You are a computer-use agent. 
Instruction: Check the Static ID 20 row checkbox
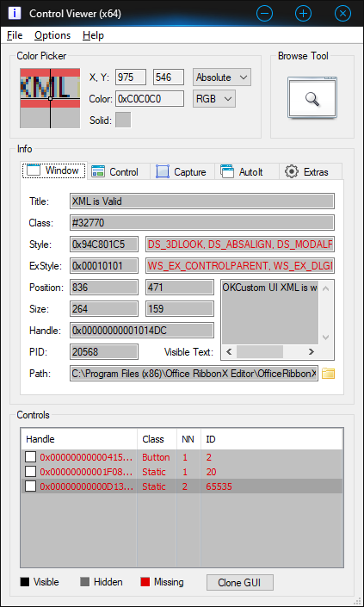coord(31,472)
